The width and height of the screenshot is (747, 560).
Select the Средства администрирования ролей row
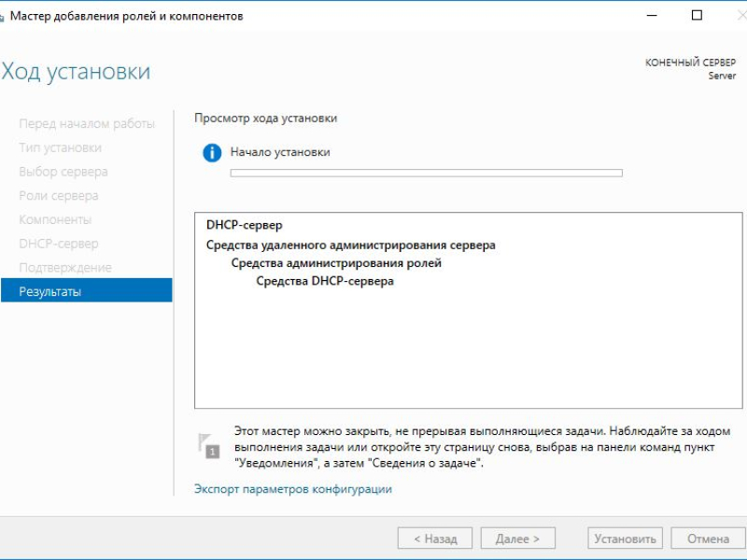click(336, 263)
